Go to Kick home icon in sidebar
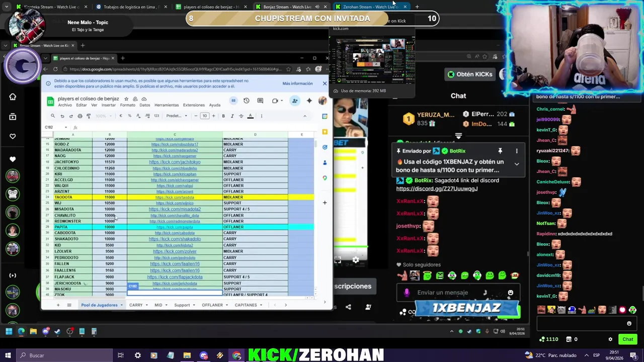644x362 pixels. tap(13, 97)
